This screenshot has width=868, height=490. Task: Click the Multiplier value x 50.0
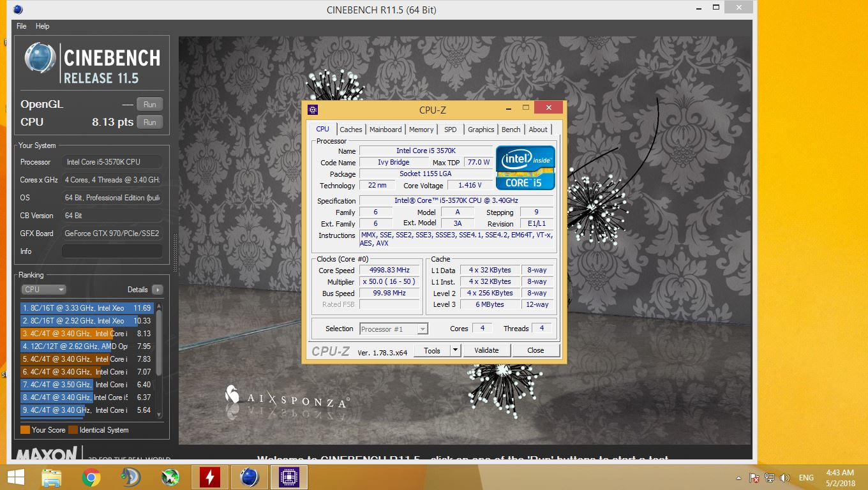pyautogui.click(x=389, y=282)
